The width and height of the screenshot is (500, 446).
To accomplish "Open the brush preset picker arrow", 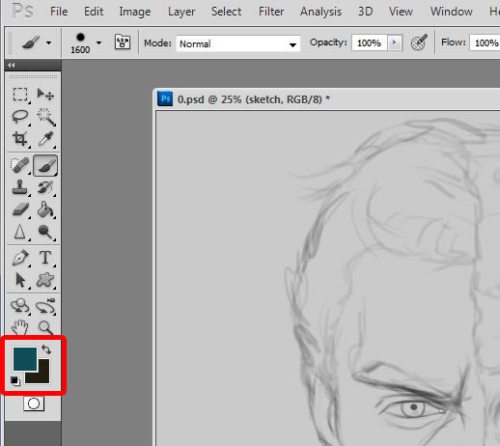I will point(99,43).
